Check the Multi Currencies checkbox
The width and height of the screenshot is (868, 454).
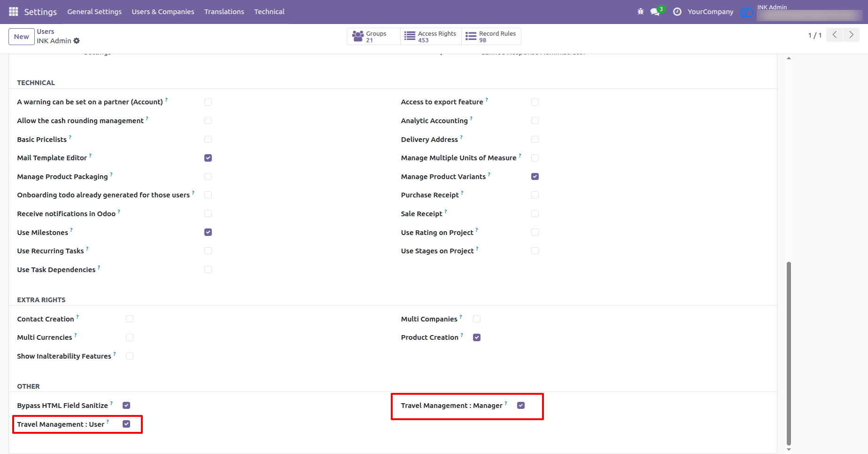click(130, 337)
